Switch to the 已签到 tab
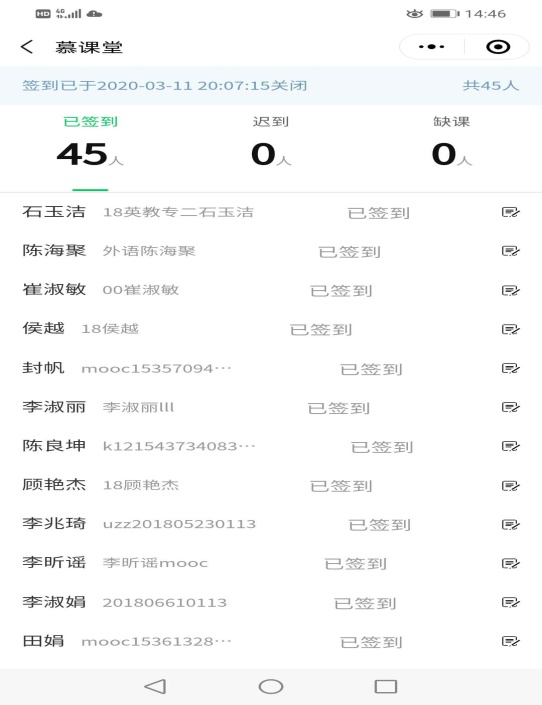The height and width of the screenshot is (705, 542). pyautogui.click(x=90, y=142)
